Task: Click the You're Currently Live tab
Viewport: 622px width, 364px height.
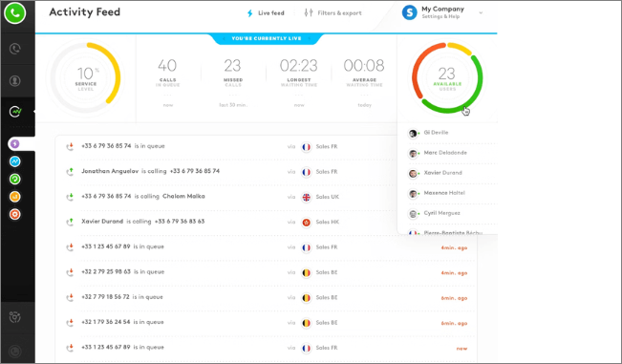Action: [267, 38]
